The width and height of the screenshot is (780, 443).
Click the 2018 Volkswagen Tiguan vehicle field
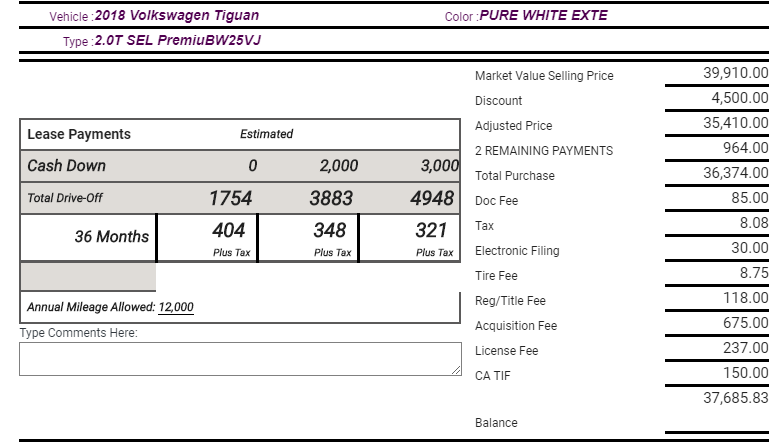click(x=176, y=16)
